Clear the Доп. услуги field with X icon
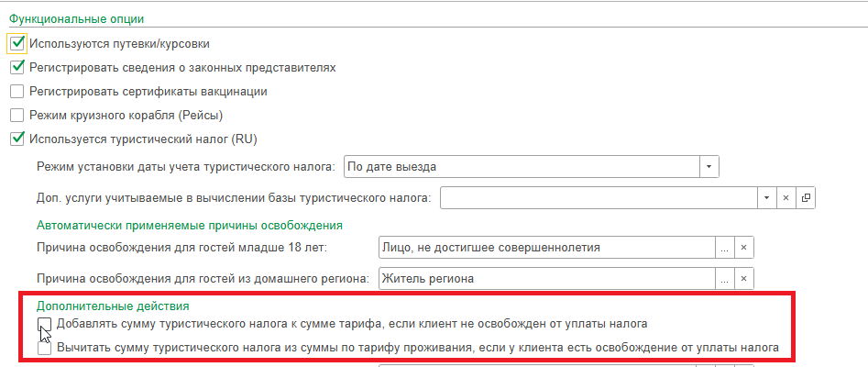 786,198
